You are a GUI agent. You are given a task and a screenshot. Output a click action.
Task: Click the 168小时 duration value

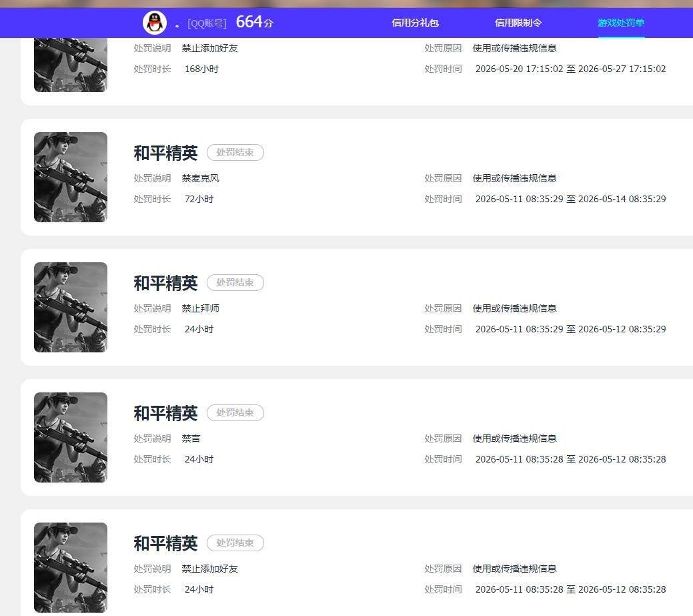pyautogui.click(x=201, y=69)
